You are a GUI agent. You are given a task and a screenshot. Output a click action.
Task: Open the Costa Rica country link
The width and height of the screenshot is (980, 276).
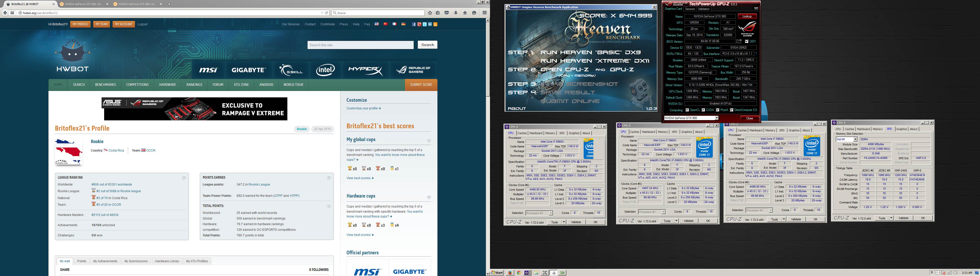tap(116, 150)
